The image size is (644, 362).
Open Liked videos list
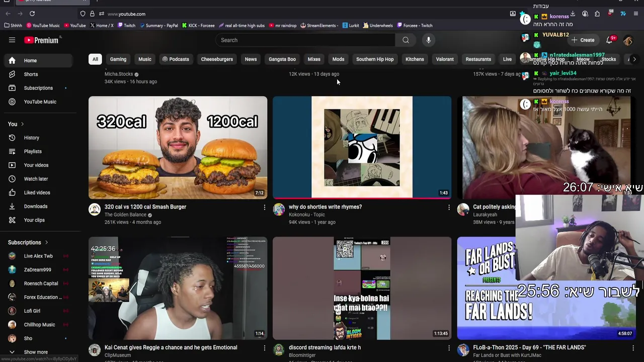tap(38, 193)
